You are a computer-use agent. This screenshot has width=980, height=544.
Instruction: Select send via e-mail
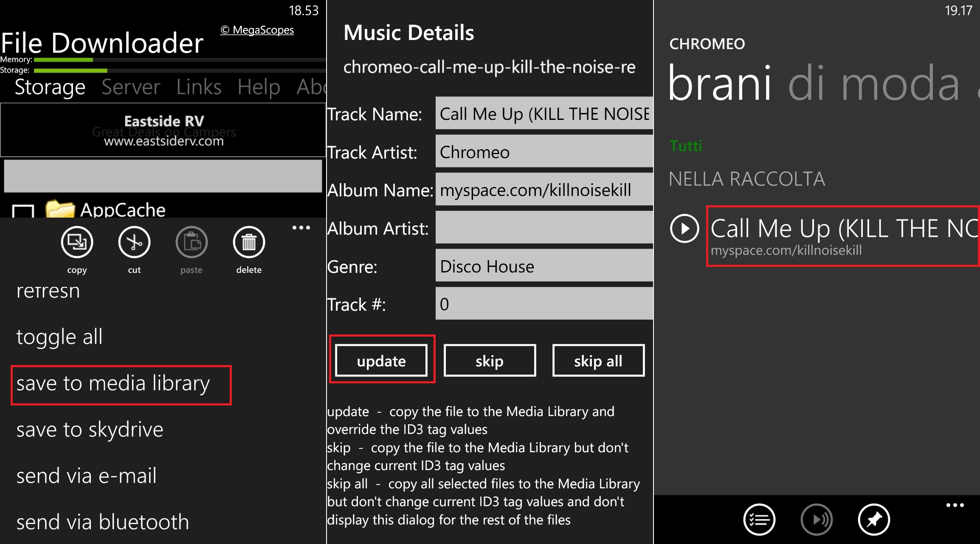click(87, 476)
